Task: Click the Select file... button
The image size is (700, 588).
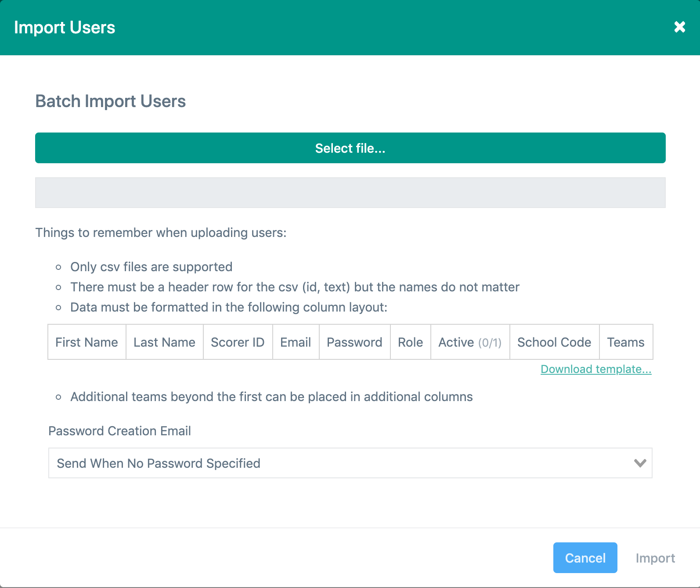Action: 350,148
